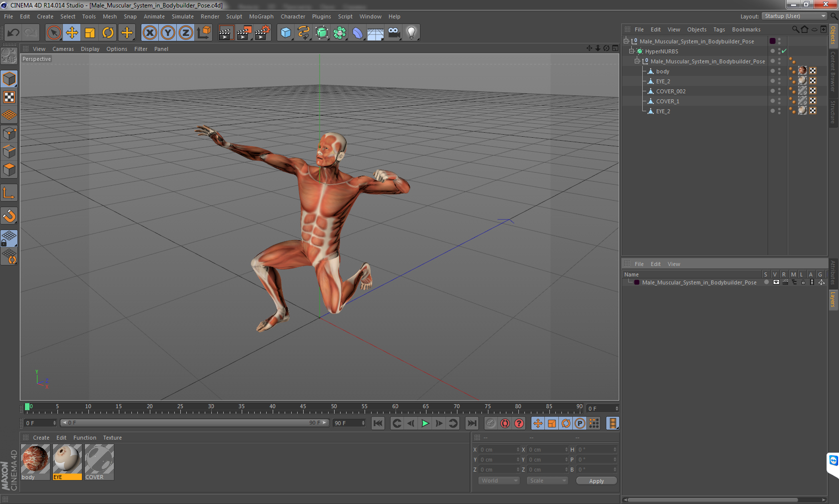
Task: Open the spline pen tools
Action: point(304,33)
